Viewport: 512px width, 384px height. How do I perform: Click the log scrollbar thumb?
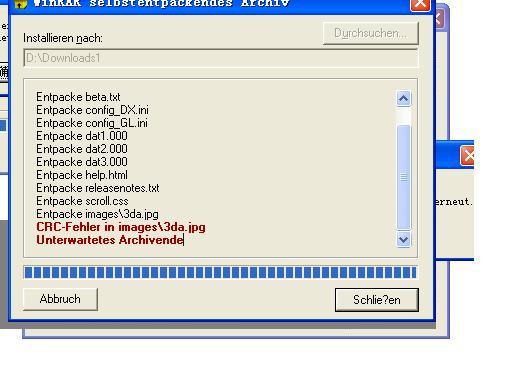(x=403, y=177)
